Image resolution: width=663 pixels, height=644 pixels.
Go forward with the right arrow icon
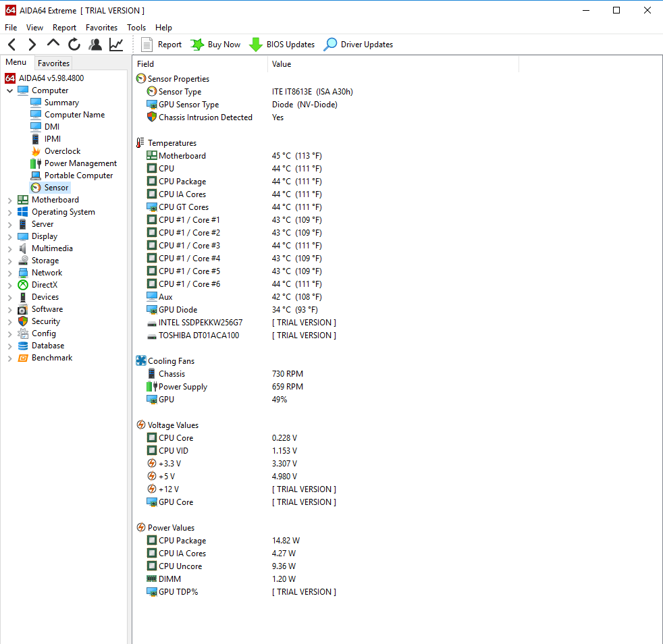[32, 45]
